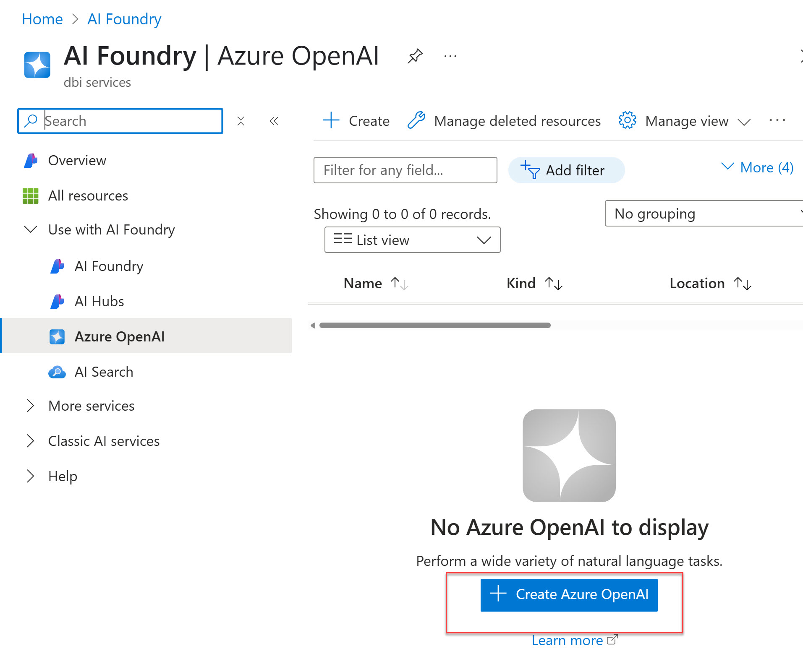Click the Create Azure OpenAI button
The image size is (803, 672).
pos(569,595)
